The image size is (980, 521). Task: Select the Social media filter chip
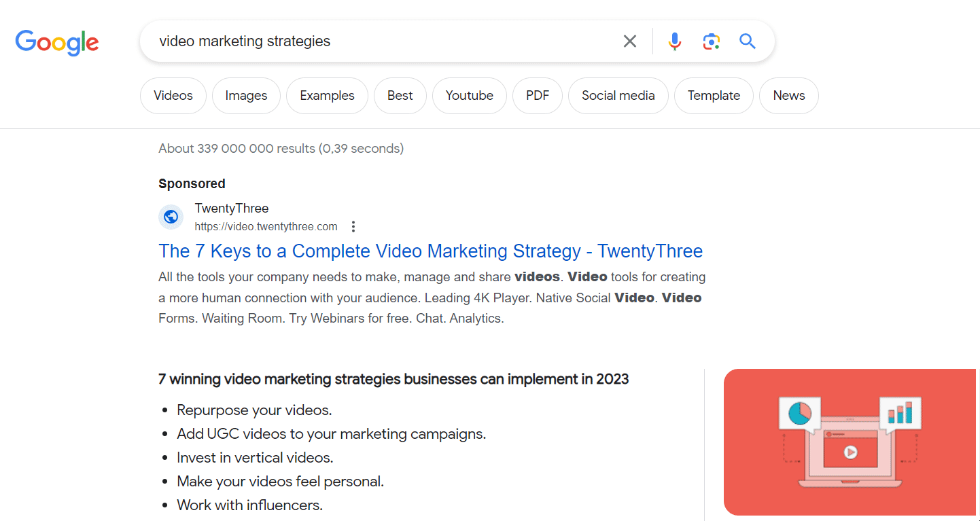(x=618, y=96)
